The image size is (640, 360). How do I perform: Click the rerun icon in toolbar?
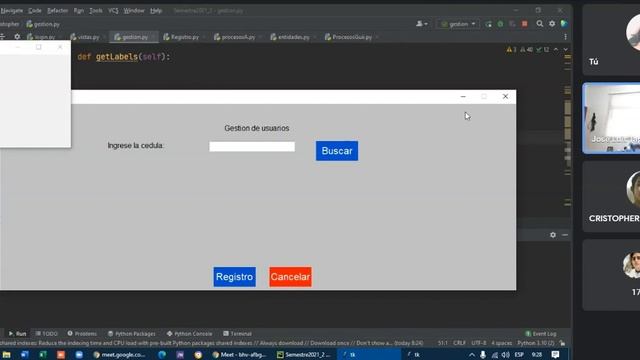489,24
